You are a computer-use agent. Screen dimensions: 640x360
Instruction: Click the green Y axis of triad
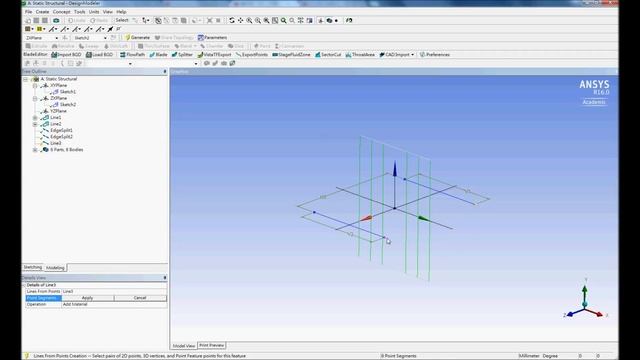585,294
